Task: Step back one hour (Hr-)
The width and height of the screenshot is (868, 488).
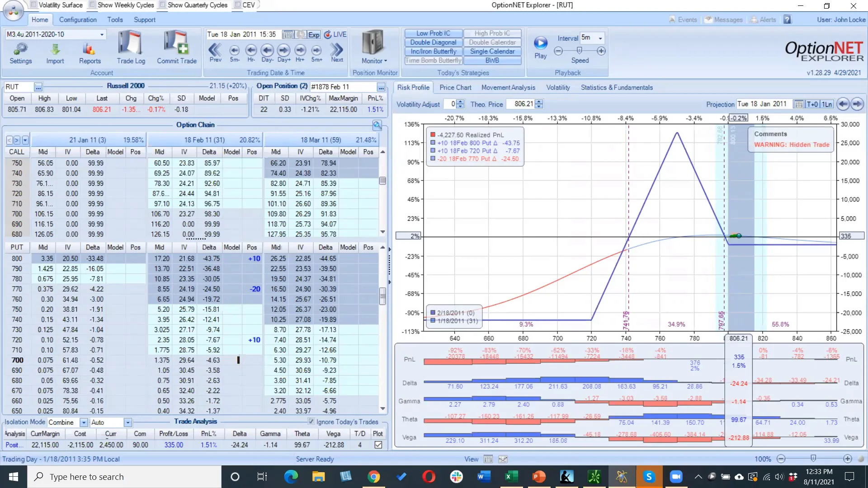Action: 251,52
